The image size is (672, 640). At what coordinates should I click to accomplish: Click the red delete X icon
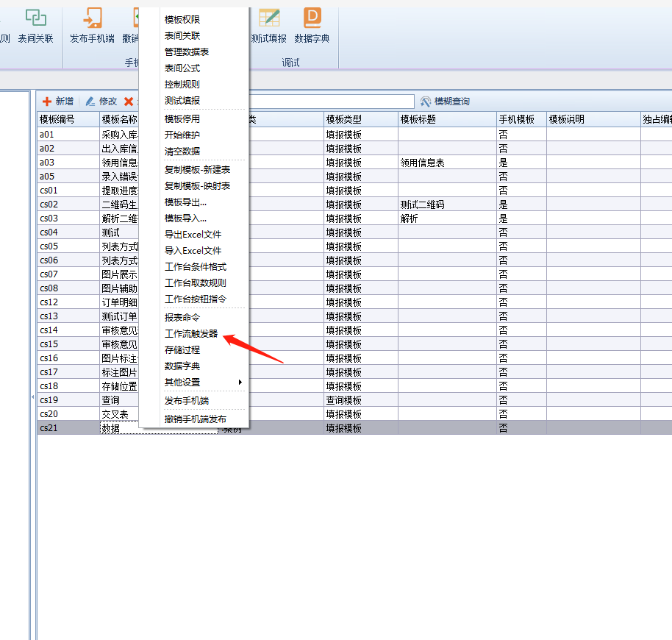point(129,102)
